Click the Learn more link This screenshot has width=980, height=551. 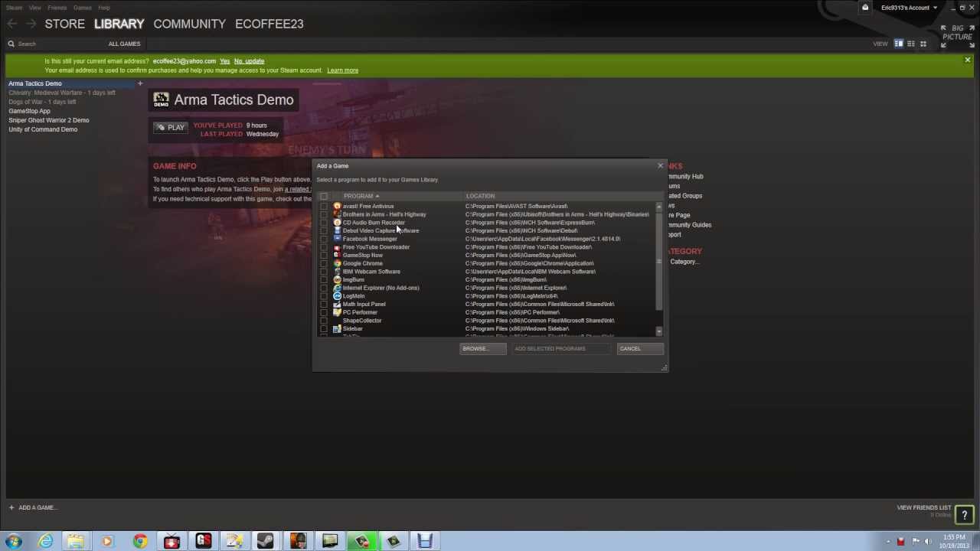[x=342, y=70]
